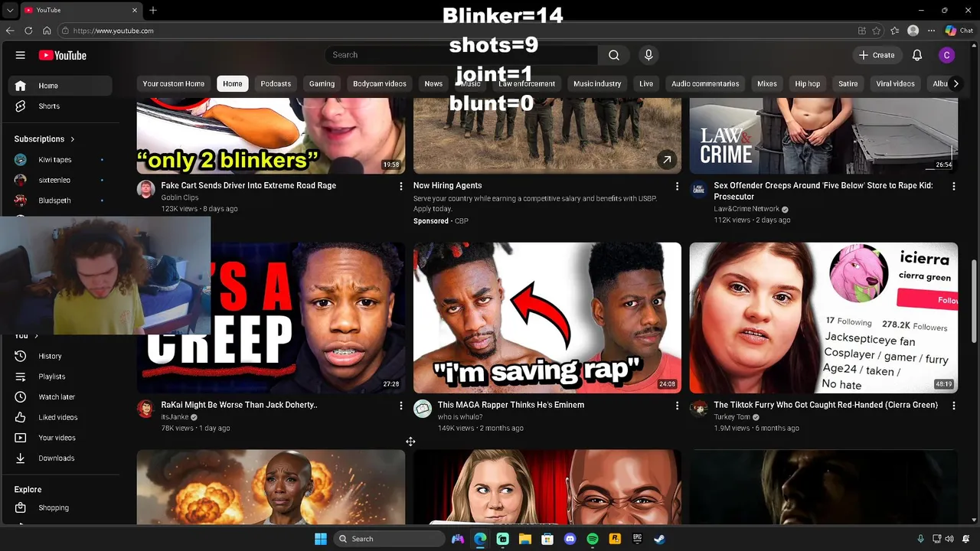
Task: Open the "only 2 blinkers" video thumbnail
Action: 271,136
